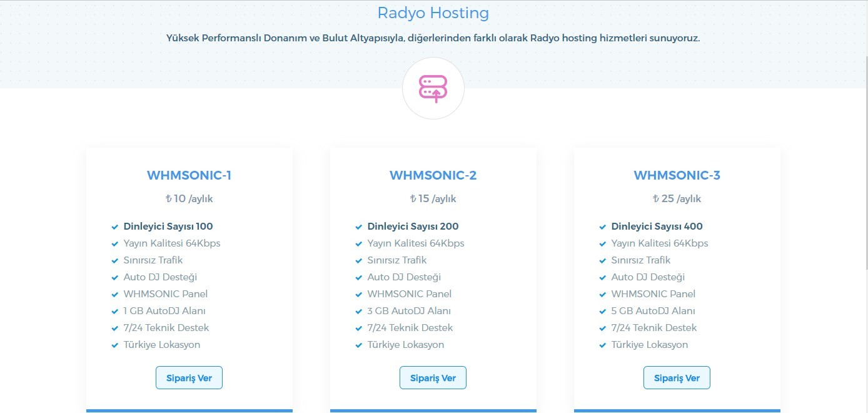Click WHMSONIC Panel feature in WHMSONIC-2 card

(409, 294)
